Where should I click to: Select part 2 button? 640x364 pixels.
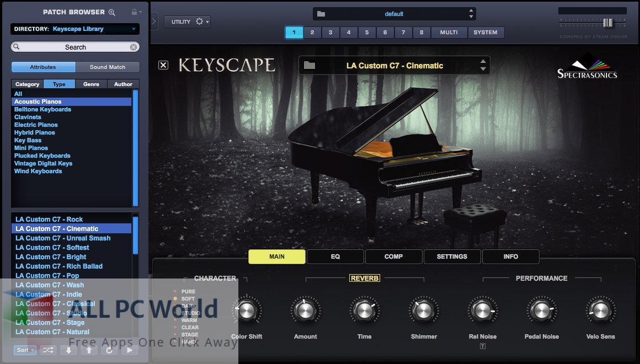point(312,32)
